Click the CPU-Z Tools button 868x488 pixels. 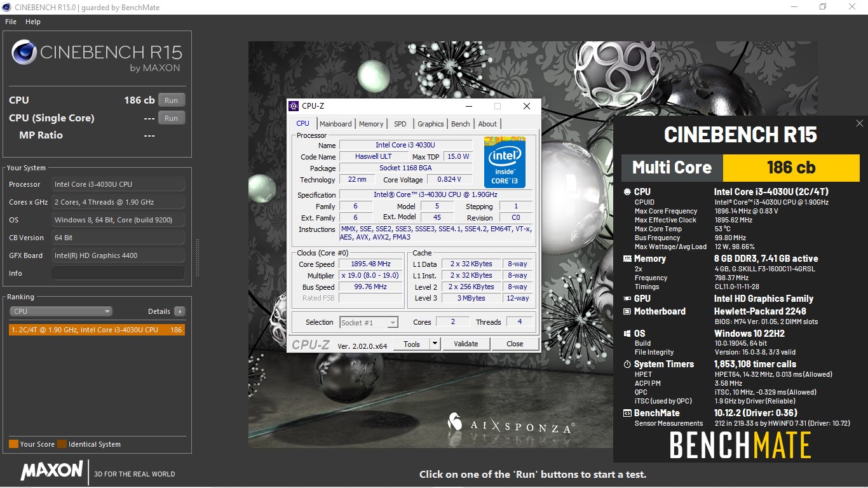[x=412, y=344]
